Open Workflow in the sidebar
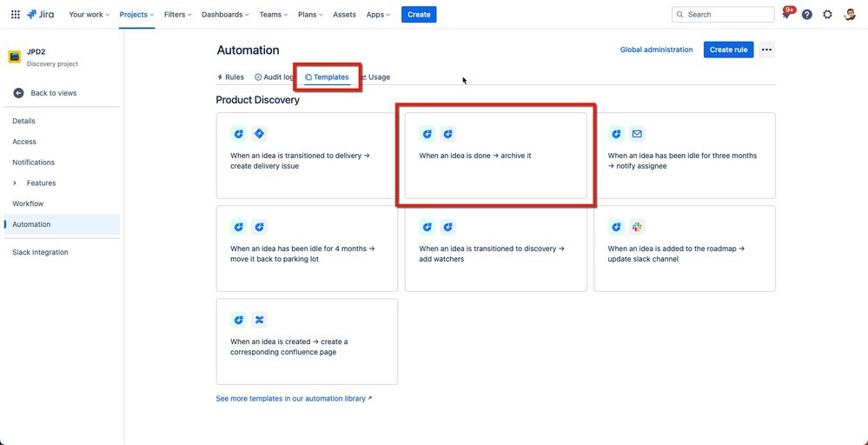 pos(28,203)
